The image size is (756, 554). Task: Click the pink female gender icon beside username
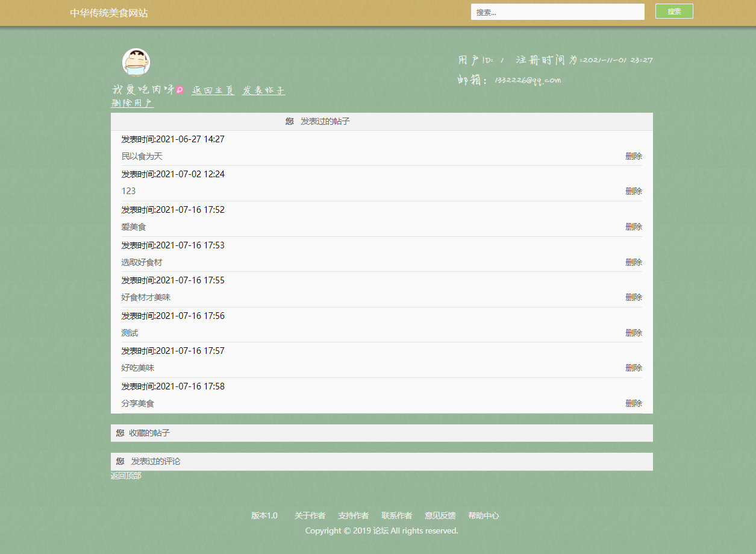point(180,90)
